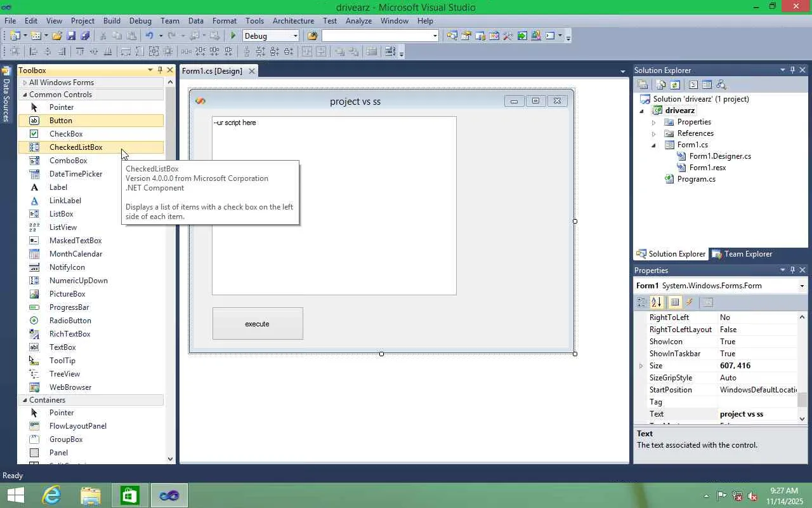Undo the last designer action
This screenshot has width=812, height=508.
(x=149, y=36)
